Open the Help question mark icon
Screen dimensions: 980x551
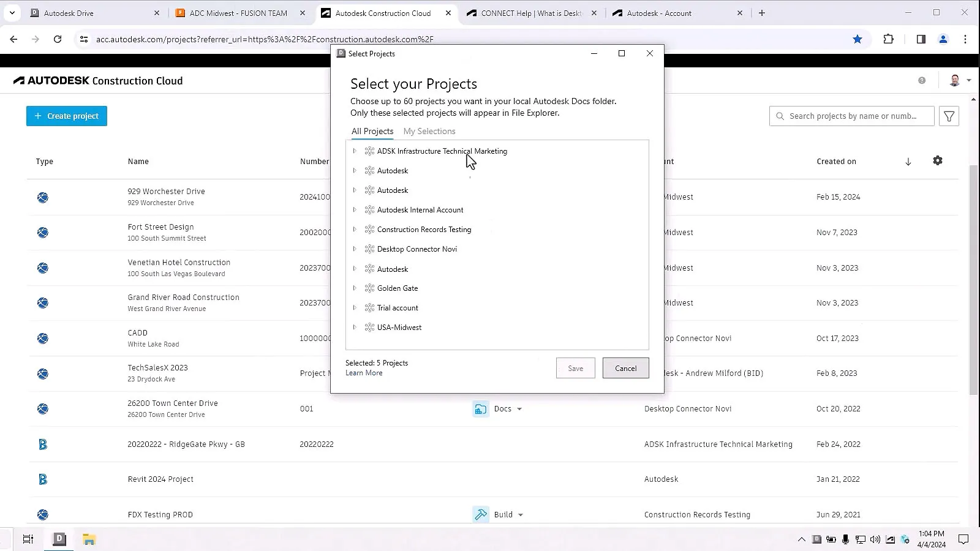[921, 80]
